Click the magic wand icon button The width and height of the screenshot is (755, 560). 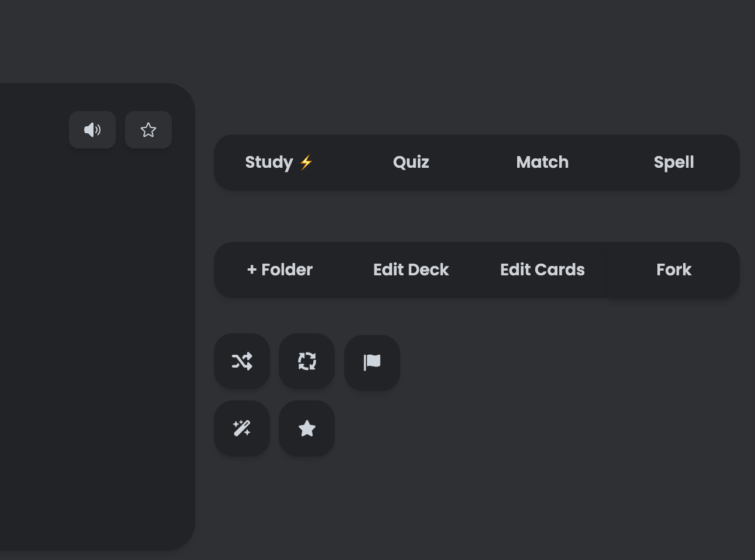click(x=242, y=428)
